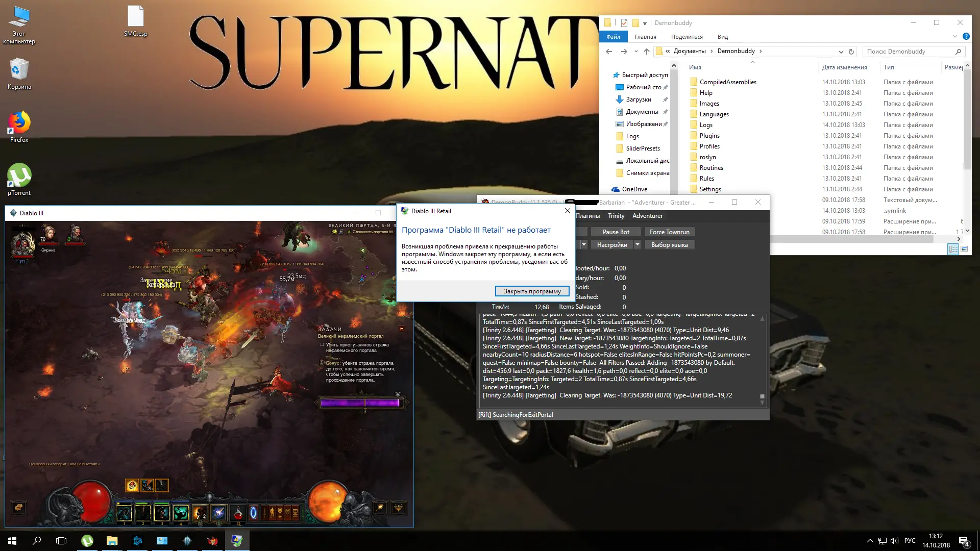Open the uTorrent taskbar icon
Screen dimensions: 980x551
(x=87, y=541)
